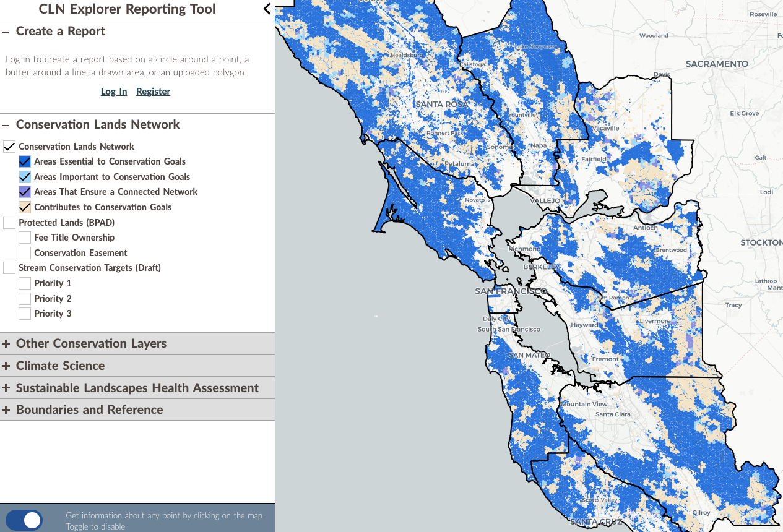Toggle Areas Important to Conservation Goals checkbox
The width and height of the screenshot is (783, 532).
tap(25, 177)
